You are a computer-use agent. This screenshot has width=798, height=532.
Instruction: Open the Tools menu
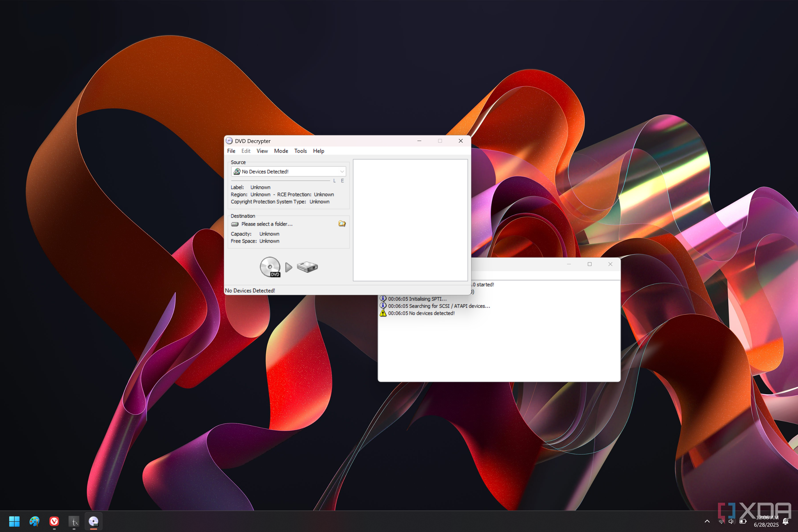point(300,151)
